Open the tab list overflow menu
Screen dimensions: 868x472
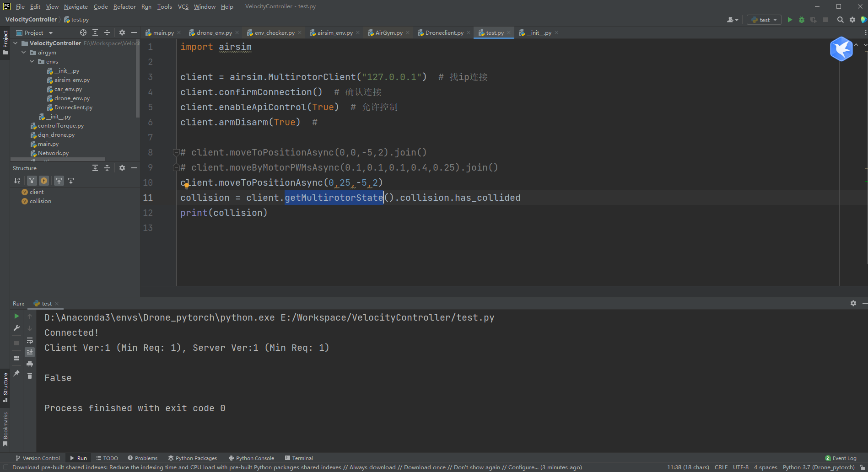(865, 32)
